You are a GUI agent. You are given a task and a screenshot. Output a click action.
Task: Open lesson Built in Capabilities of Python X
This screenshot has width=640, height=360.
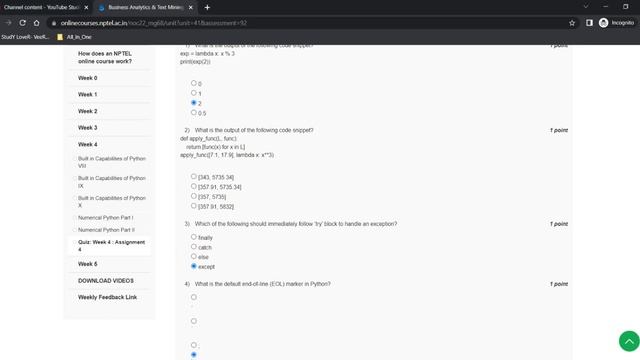tap(112, 202)
